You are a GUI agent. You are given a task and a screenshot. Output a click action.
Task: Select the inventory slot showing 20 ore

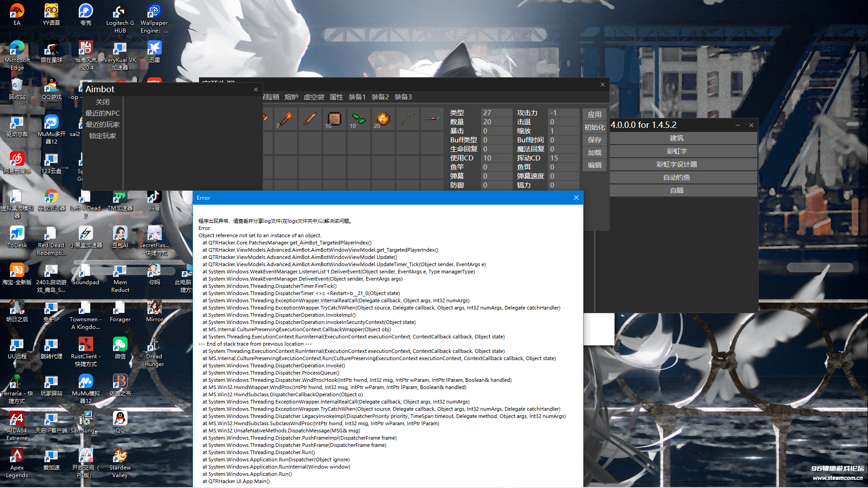[x=382, y=119]
